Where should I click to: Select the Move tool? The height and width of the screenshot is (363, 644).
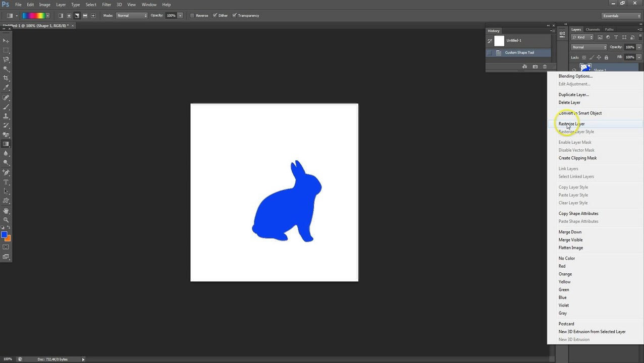[x=6, y=41]
